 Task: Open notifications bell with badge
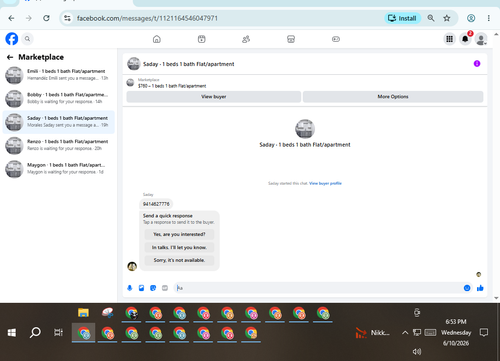(x=465, y=39)
